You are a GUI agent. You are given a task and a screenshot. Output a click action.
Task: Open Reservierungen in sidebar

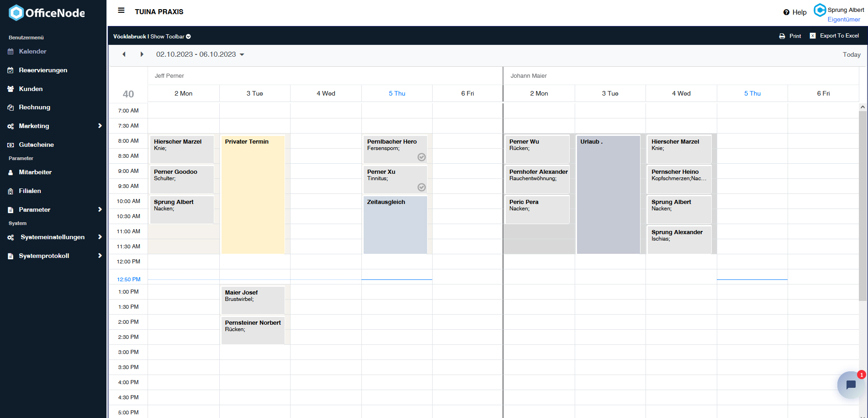(43, 70)
